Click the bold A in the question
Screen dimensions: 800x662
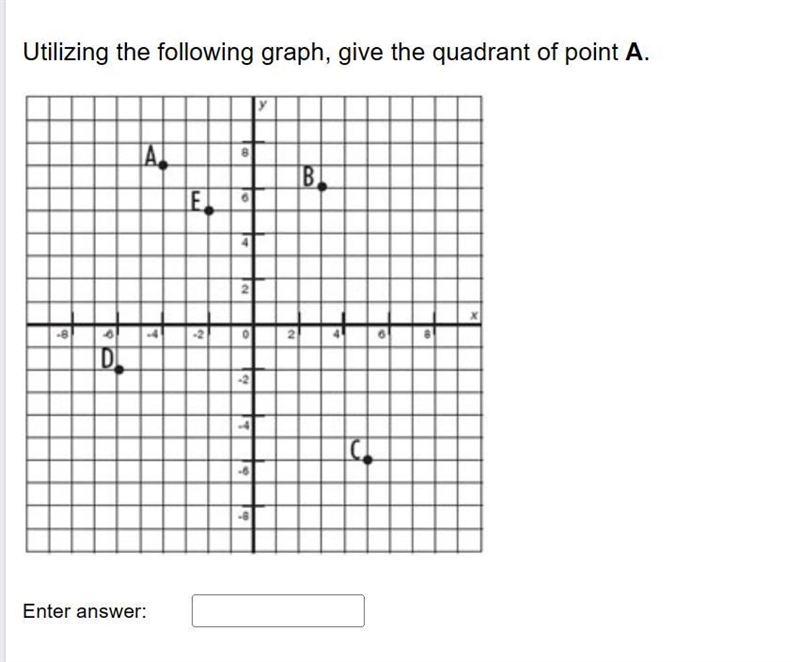click(634, 52)
